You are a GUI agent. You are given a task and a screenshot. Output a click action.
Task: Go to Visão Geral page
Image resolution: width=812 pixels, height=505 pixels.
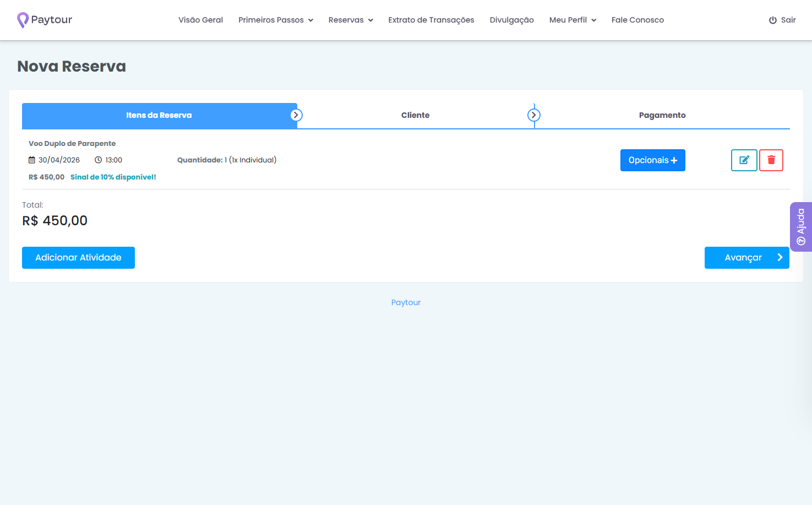coord(200,20)
